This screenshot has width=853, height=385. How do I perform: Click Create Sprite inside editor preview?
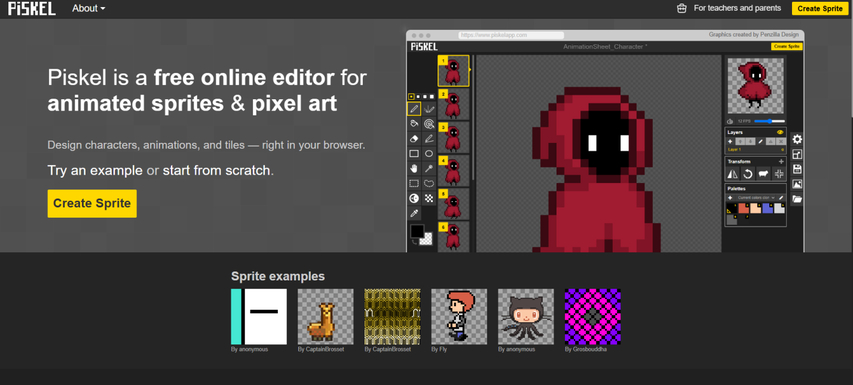787,47
